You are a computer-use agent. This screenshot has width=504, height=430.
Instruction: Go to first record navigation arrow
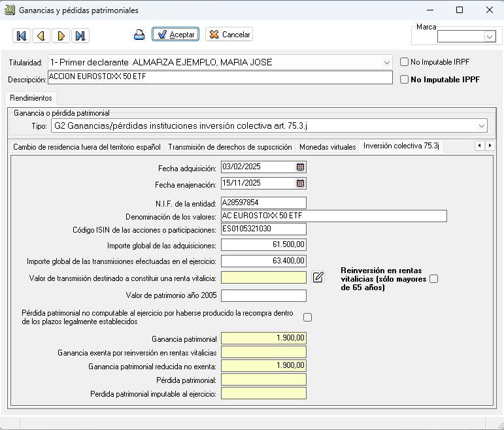(x=22, y=36)
